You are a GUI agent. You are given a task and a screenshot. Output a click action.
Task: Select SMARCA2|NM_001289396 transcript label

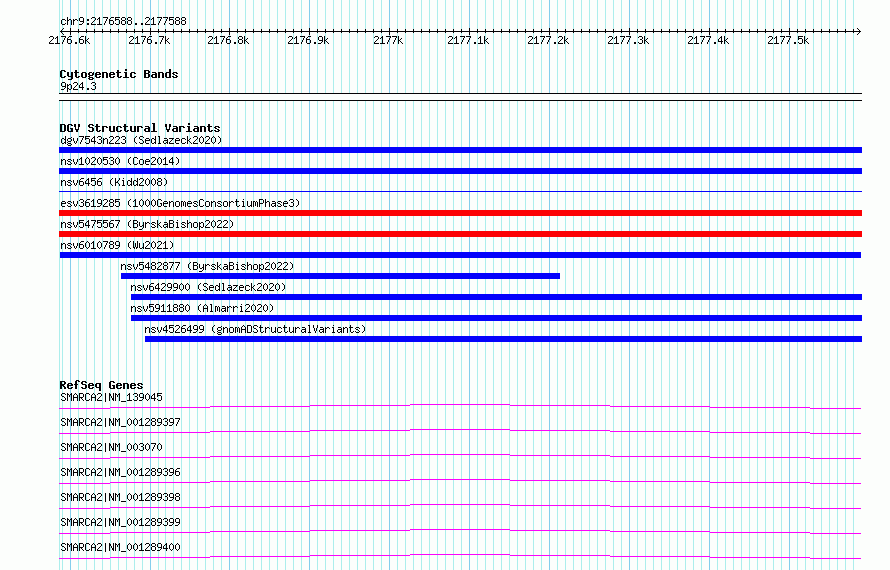pos(120,472)
